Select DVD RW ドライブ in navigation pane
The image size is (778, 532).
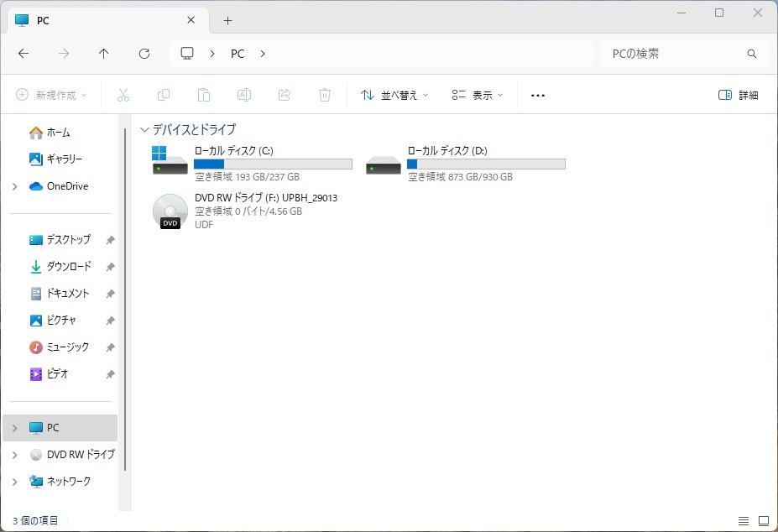72,455
